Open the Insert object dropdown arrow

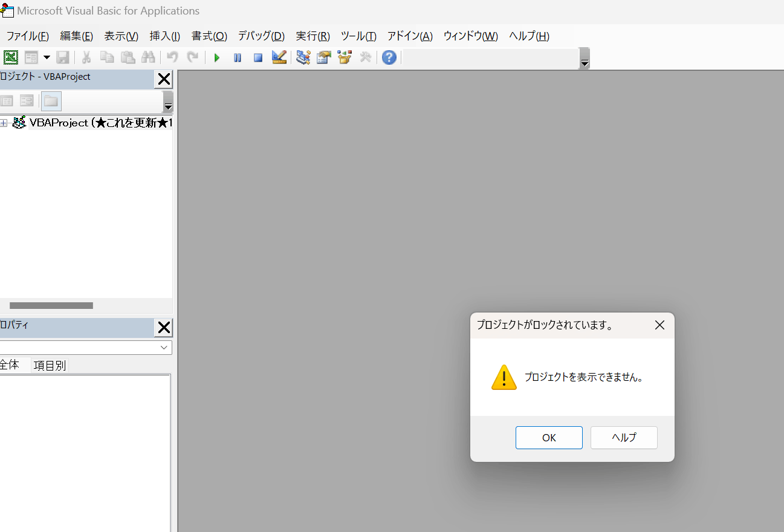pos(47,57)
